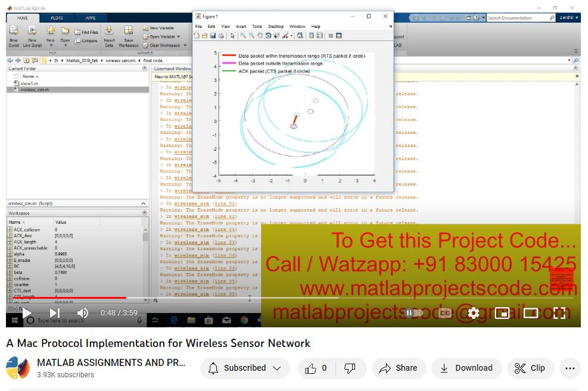The width and height of the screenshot is (588, 391).
Task: Like the video with thumbs up
Action: point(315,368)
